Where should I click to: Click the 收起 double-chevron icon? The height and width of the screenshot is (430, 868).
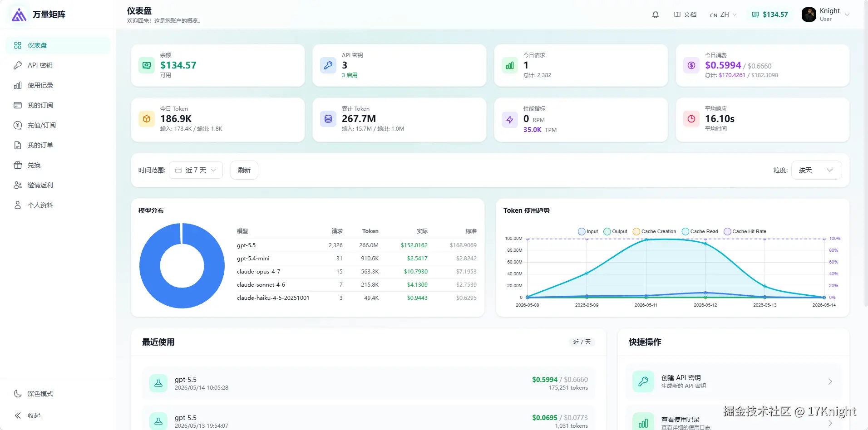(x=18, y=415)
